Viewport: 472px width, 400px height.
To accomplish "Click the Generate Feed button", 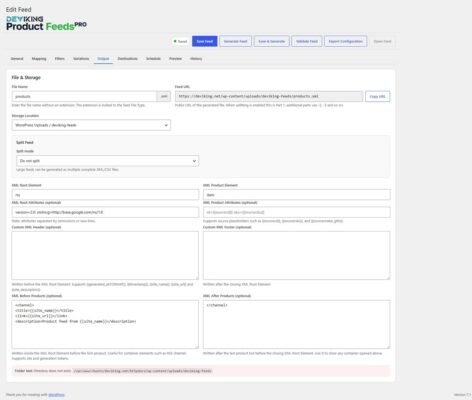I will 235,41.
